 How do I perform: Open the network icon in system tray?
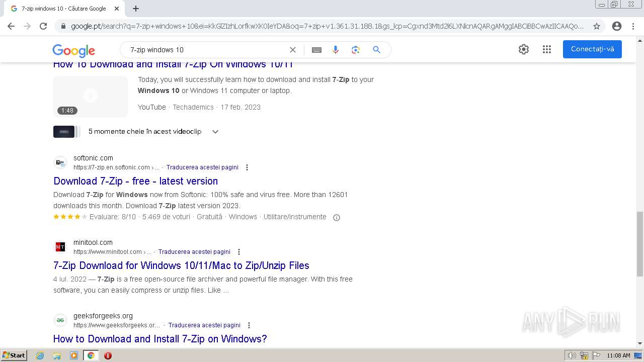[584, 355]
